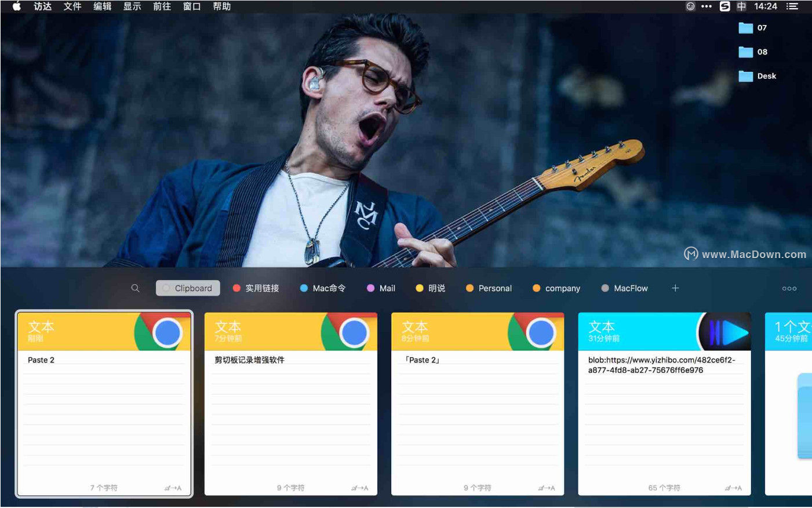The width and height of the screenshot is (812, 508).
Task: Switch to the company pinboard
Action: tap(556, 288)
